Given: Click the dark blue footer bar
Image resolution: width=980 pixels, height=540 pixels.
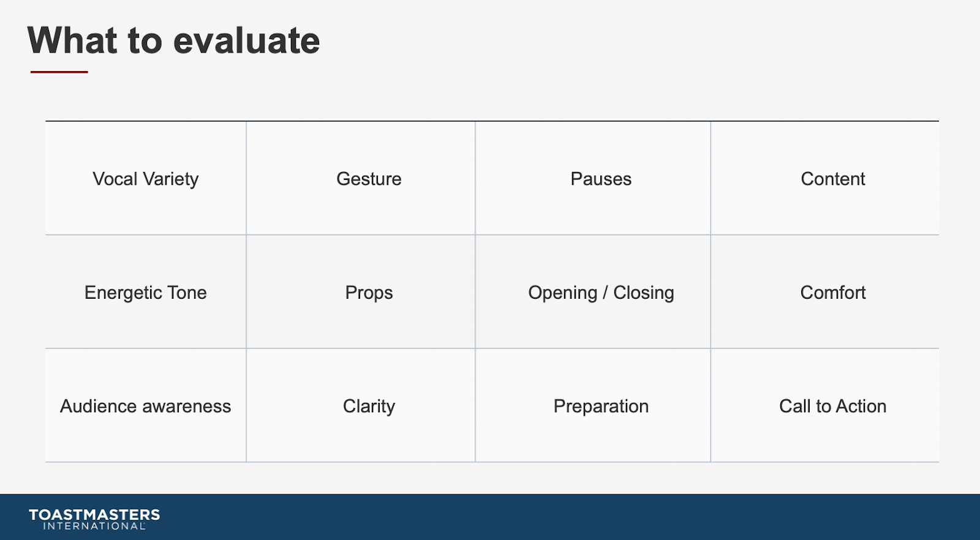Looking at the screenshot, I should (490, 517).
